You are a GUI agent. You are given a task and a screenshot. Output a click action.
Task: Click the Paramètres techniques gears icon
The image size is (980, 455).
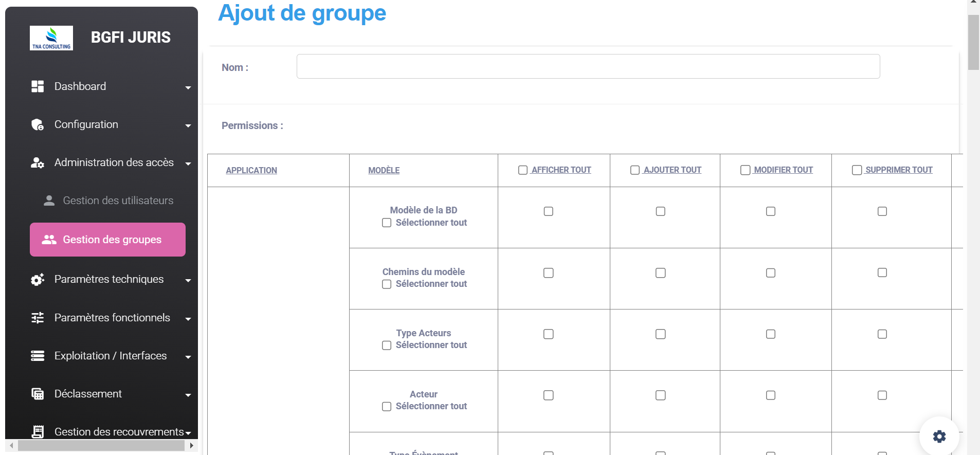[x=38, y=279]
